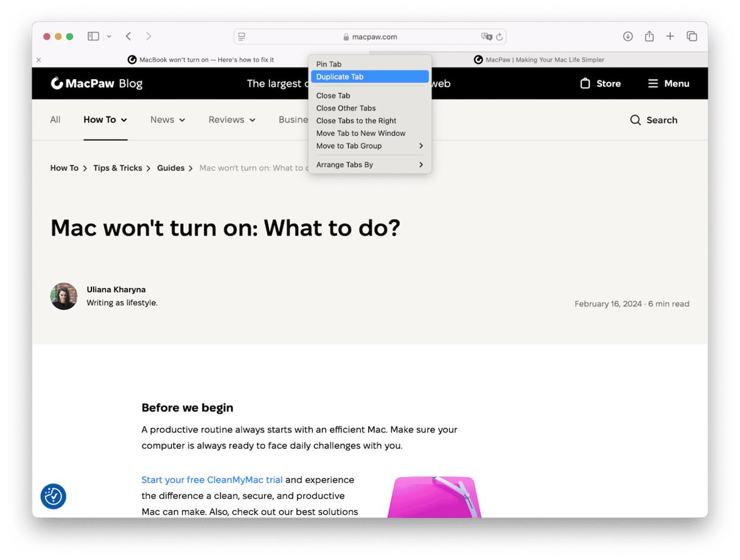Click the back navigation arrow
The height and width of the screenshot is (560, 740).
[128, 37]
